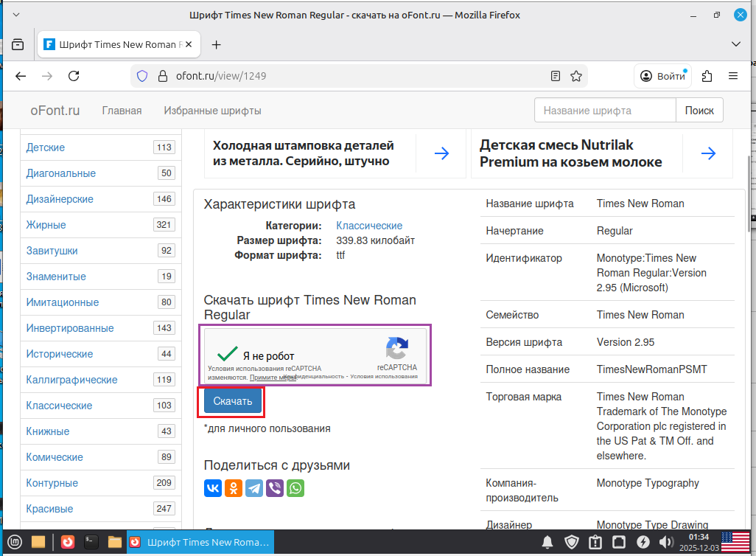Open notifications bell in tray

pyautogui.click(x=547, y=543)
